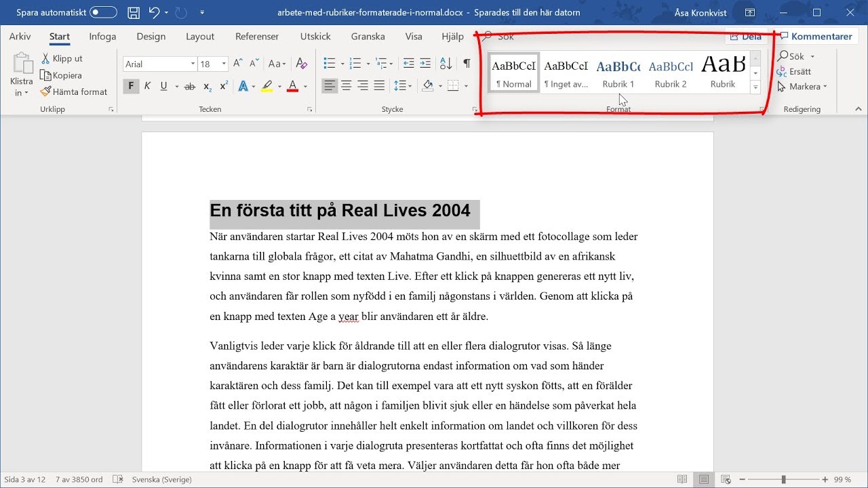Clear all formatting icon
Viewport: 868px width, 488px height.
(x=302, y=63)
